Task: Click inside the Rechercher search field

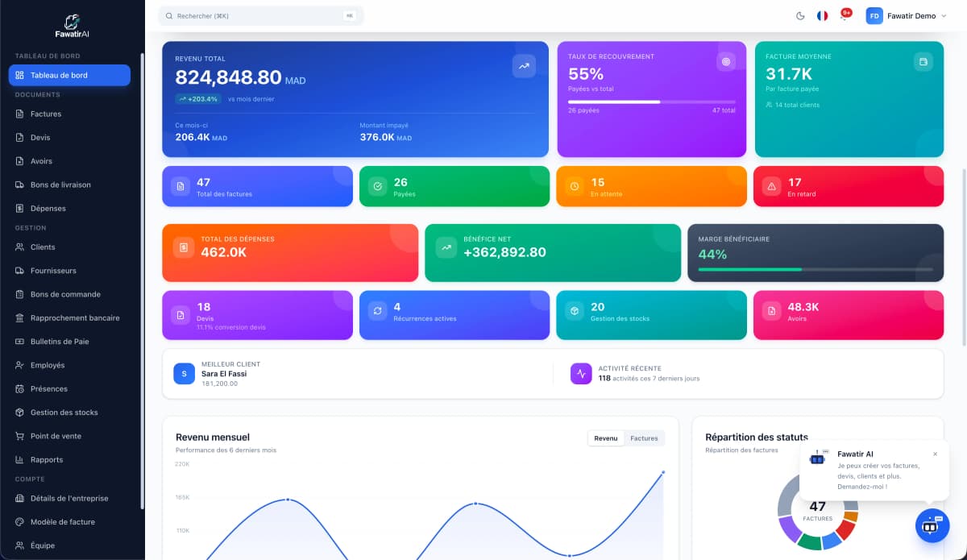Action: click(x=258, y=15)
